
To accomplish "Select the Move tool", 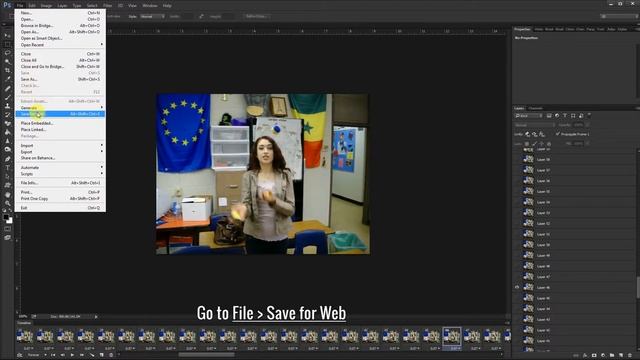I will click(7, 36).
